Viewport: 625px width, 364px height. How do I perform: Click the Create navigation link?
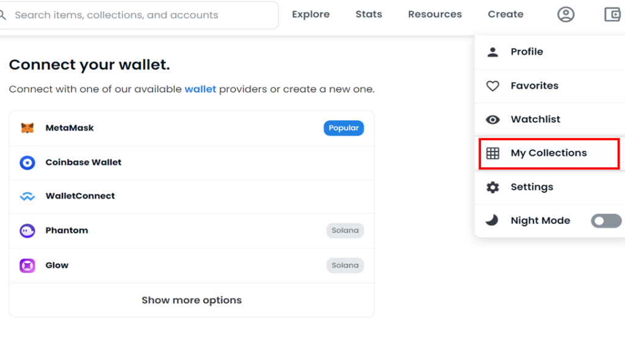point(505,15)
